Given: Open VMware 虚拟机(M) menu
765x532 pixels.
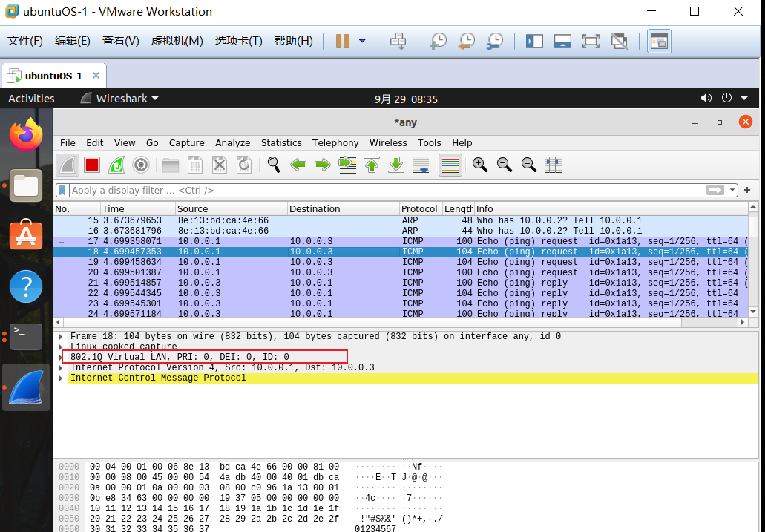Looking at the screenshot, I should pos(177,41).
